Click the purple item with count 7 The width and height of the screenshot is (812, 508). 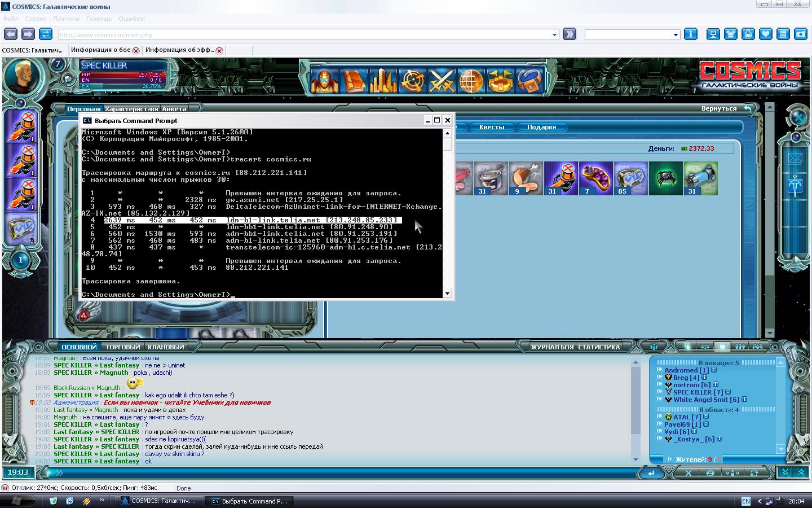click(596, 178)
